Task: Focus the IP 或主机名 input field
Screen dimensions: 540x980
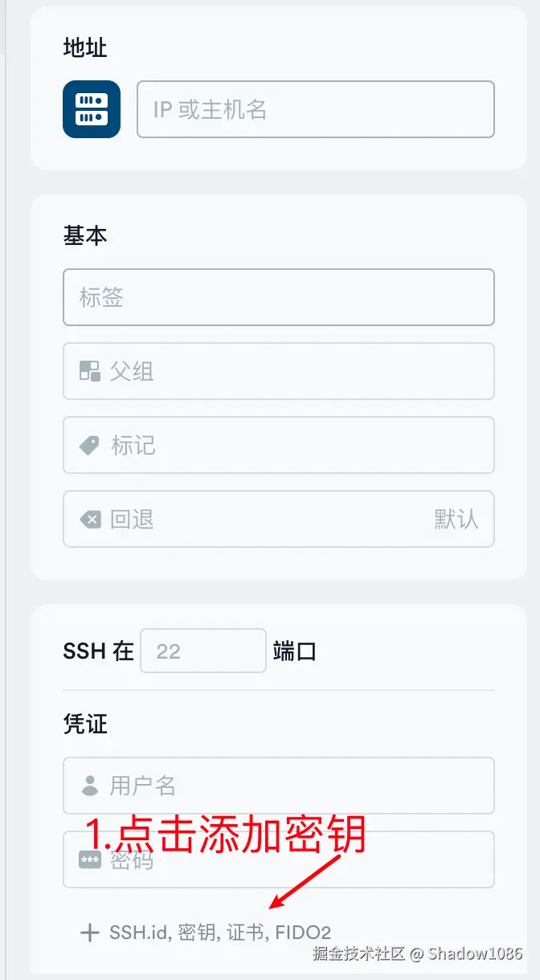Action: tap(313, 109)
